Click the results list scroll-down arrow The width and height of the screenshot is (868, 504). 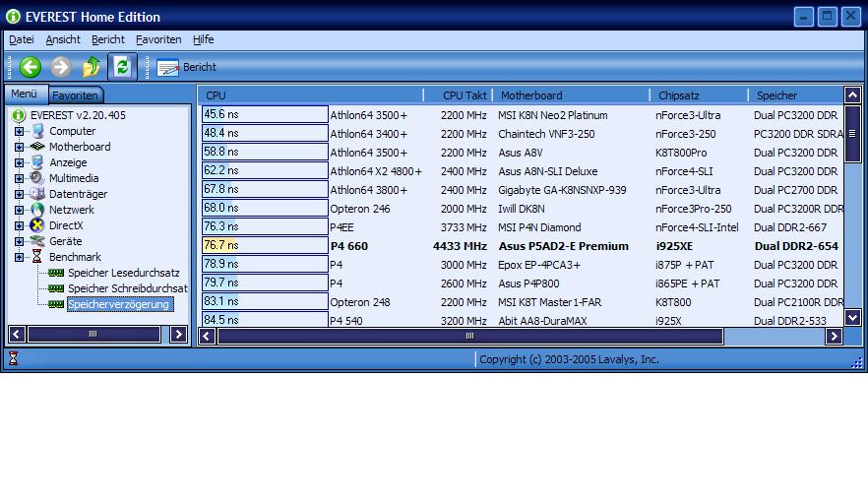[853, 317]
